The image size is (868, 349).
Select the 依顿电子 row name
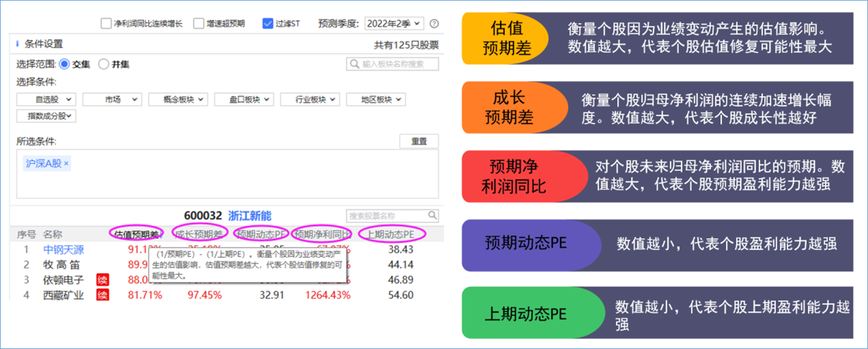pos(63,280)
